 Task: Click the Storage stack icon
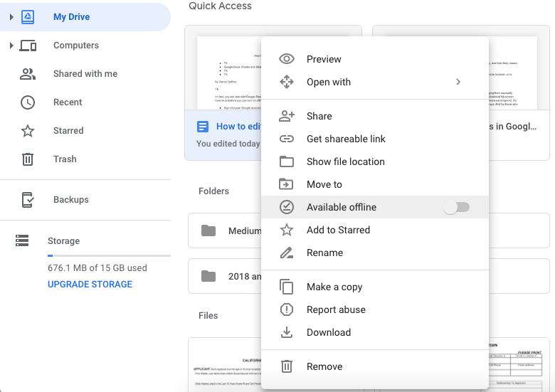pyautogui.click(x=22, y=240)
